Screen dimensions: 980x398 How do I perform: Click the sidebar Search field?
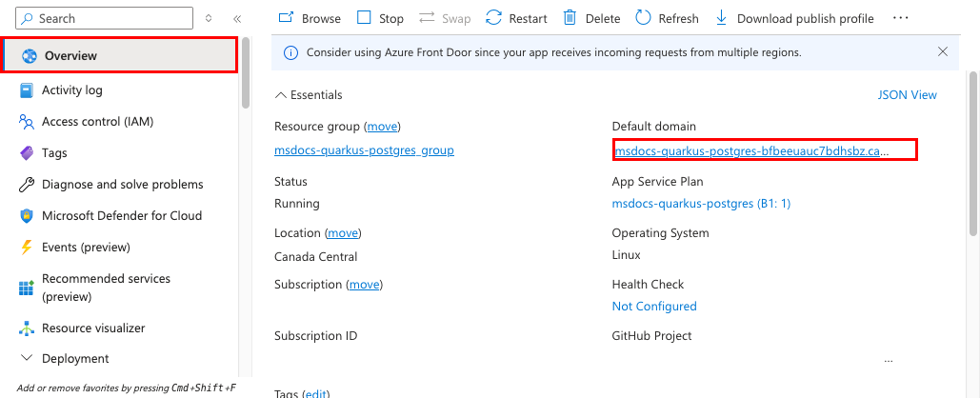tap(104, 18)
